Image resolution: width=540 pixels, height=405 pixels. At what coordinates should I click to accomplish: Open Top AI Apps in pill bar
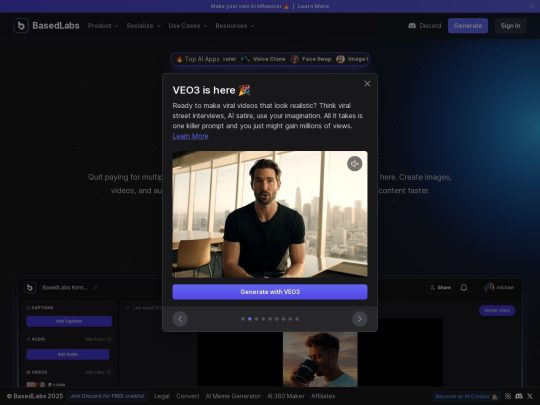tap(198, 59)
